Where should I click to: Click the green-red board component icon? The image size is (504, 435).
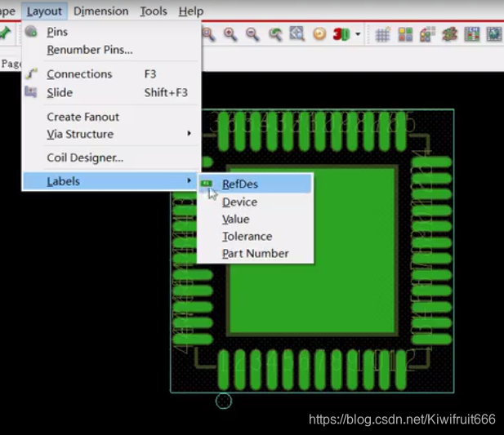[x=449, y=33]
